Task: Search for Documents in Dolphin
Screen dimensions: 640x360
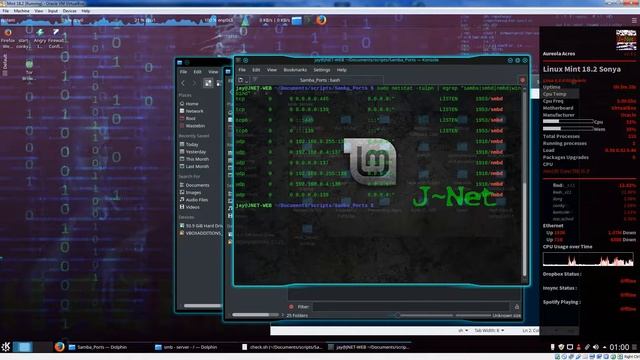Action: click(x=194, y=185)
